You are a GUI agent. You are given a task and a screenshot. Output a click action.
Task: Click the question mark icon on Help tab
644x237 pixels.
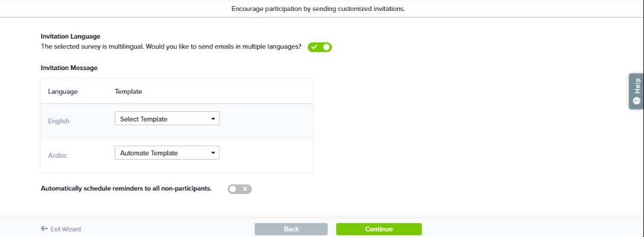[637, 101]
